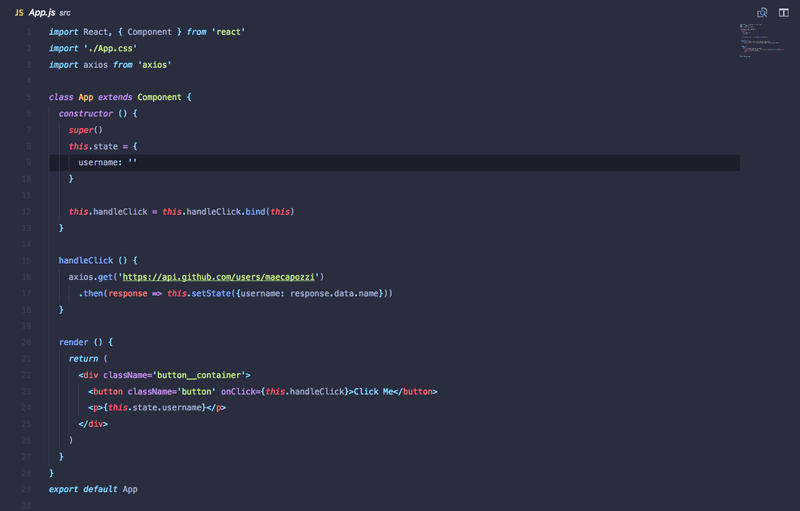Open the preview/search icon at top right

pos(762,13)
